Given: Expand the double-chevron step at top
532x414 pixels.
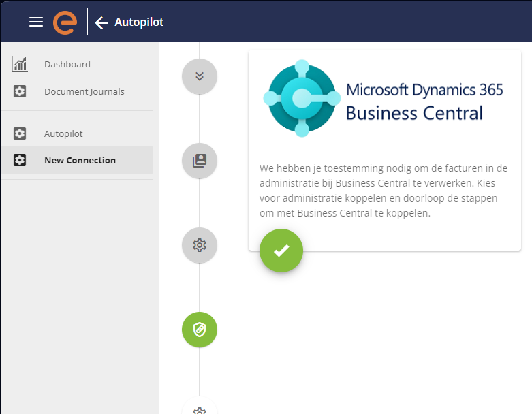Looking at the screenshot, I should pyautogui.click(x=200, y=76).
